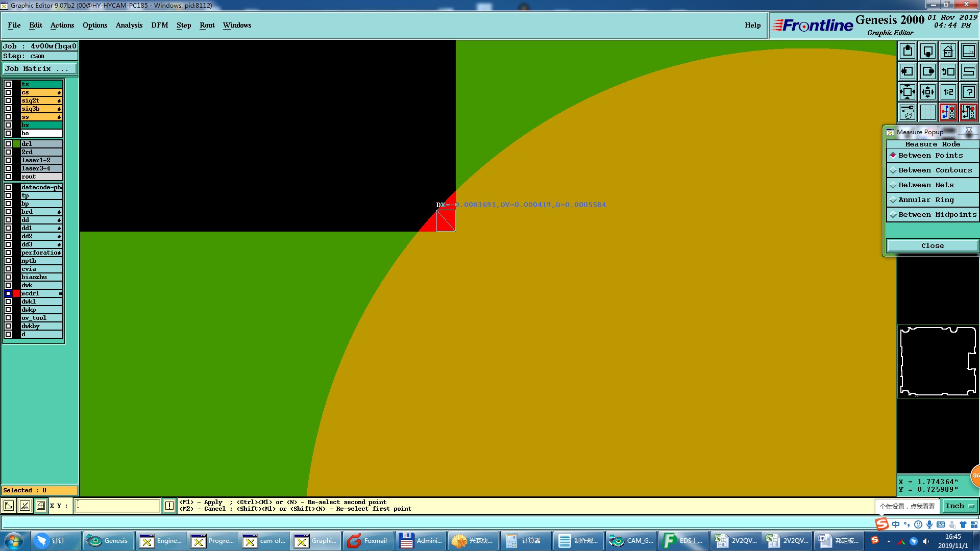980x551 pixels.
Task: Click the 1:2 zoom scale icon
Action: point(948,92)
